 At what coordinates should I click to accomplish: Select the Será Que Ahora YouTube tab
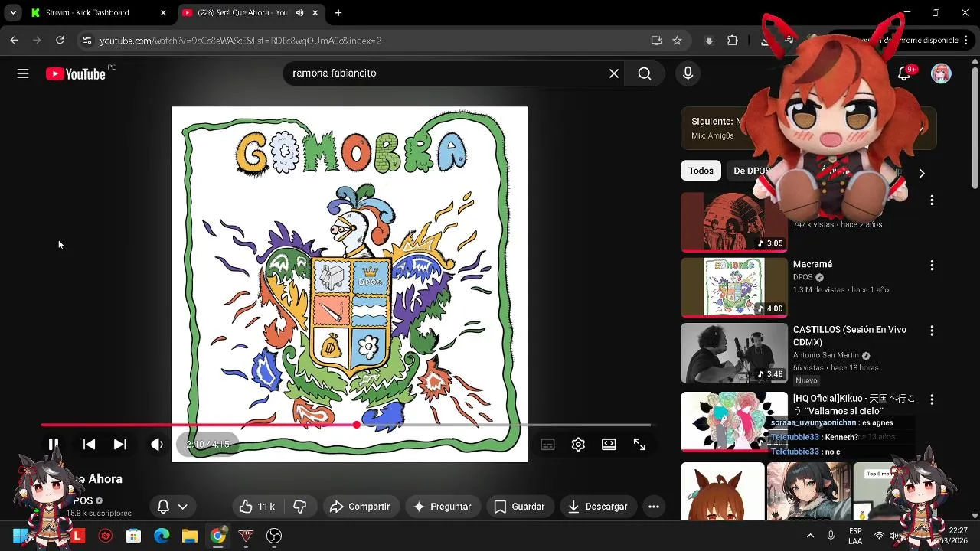pos(242,13)
